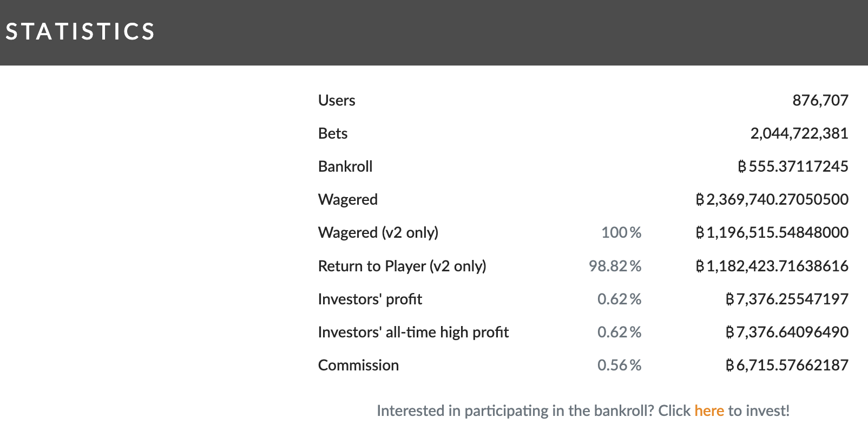Click the Commission 0.56% percentage
The height and width of the screenshot is (443, 868).
(619, 365)
